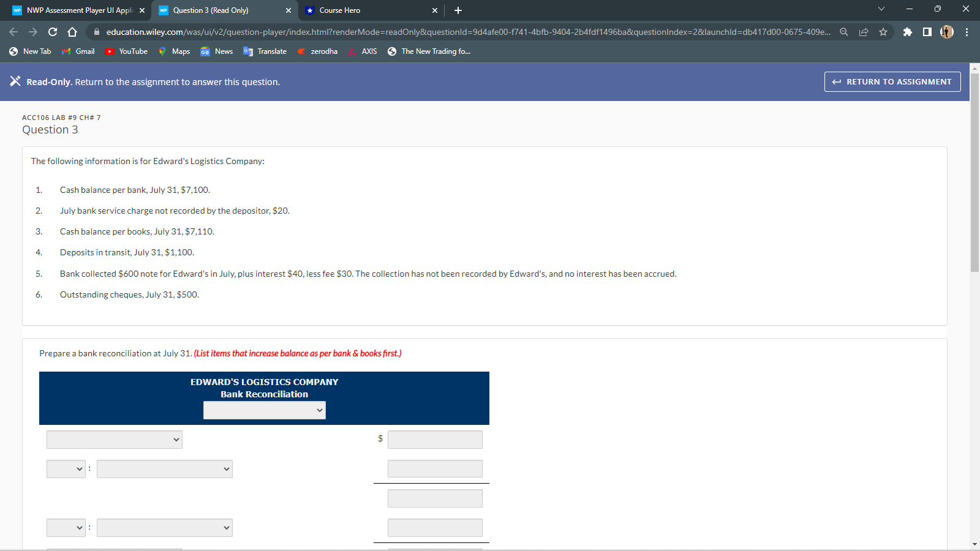Click the browser extensions puzzle icon

[x=908, y=32]
